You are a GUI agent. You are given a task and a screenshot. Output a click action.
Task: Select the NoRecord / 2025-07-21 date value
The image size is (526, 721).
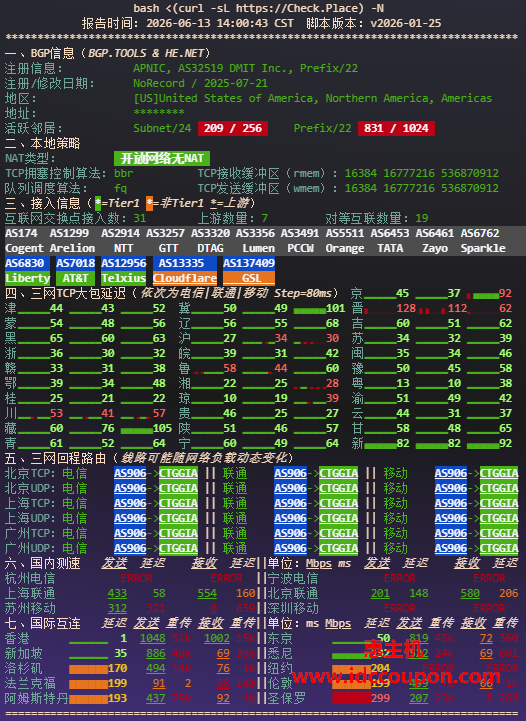pos(200,83)
